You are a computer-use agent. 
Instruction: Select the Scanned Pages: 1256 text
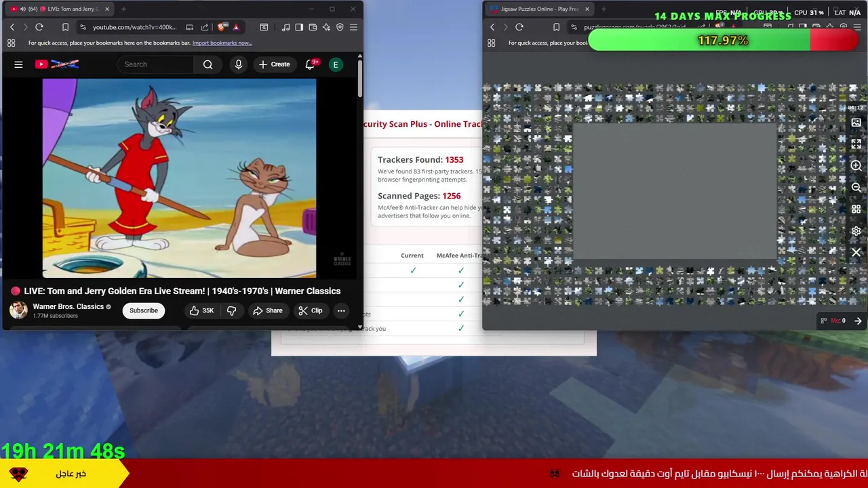coord(419,196)
